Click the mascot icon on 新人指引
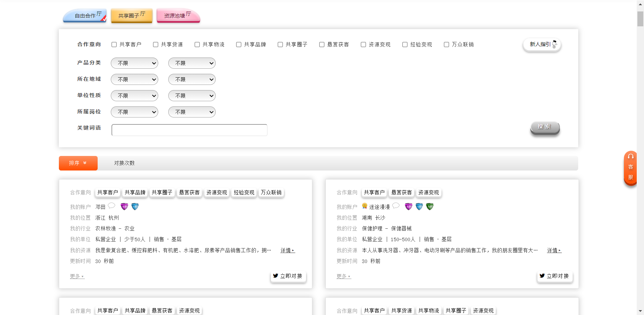The height and width of the screenshot is (315, 644). (x=554, y=44)
